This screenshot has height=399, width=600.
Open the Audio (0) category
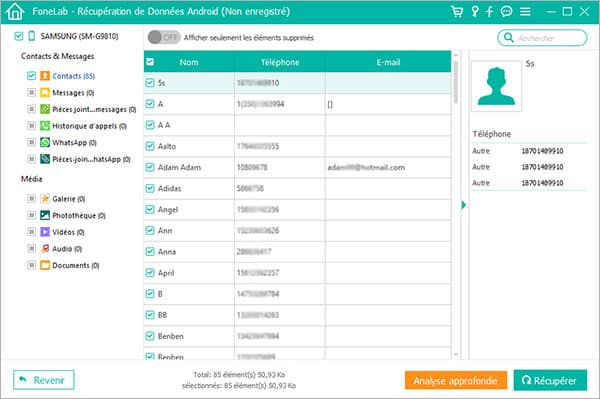(x=67, y=249)
